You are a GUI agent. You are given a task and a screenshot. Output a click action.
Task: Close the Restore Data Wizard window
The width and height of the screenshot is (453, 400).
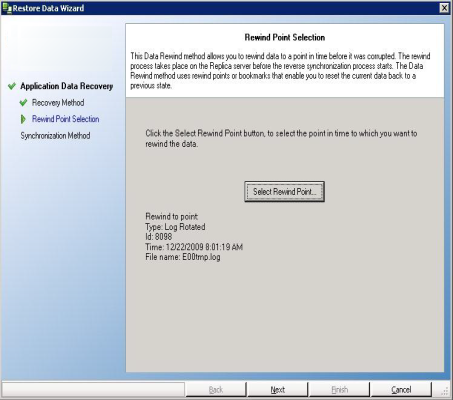point(444,8)
